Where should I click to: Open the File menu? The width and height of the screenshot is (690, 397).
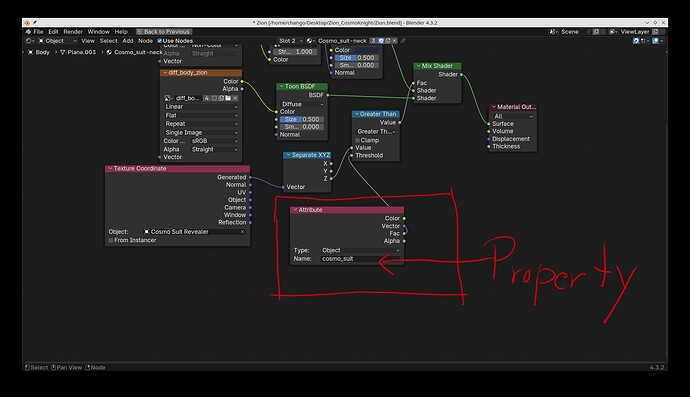[38, 32]
